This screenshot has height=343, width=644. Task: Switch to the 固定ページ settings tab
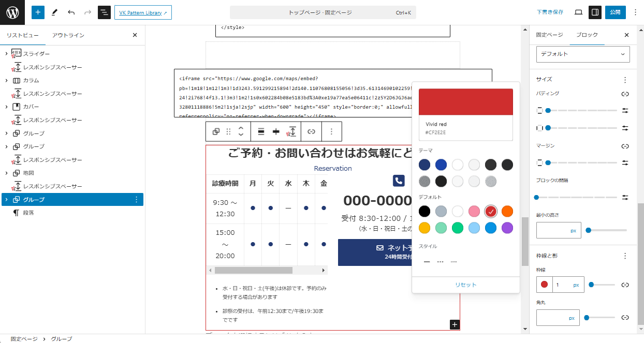pyautogui.click(x=549, y=35)
